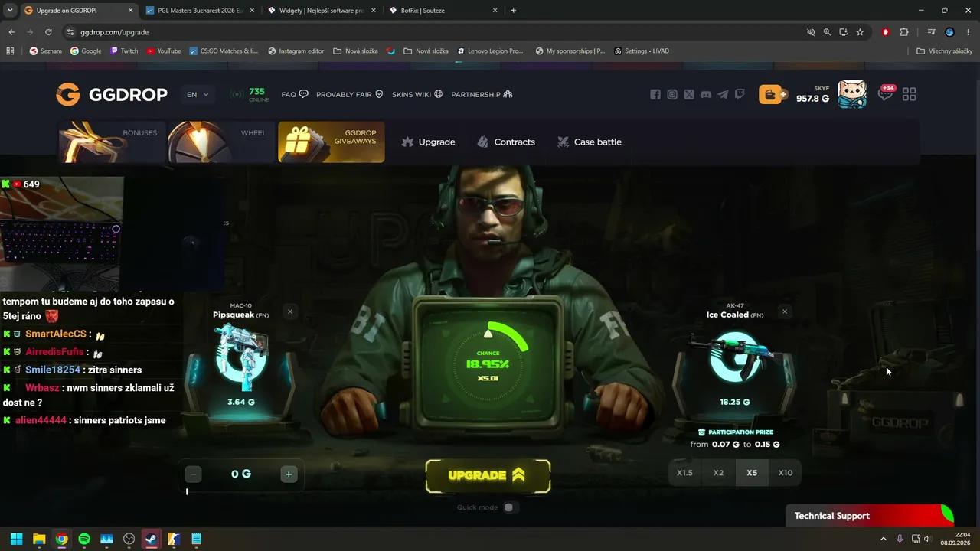980x551 pixels.
Task: Go to Case battle section
Action: click(589, 142)
